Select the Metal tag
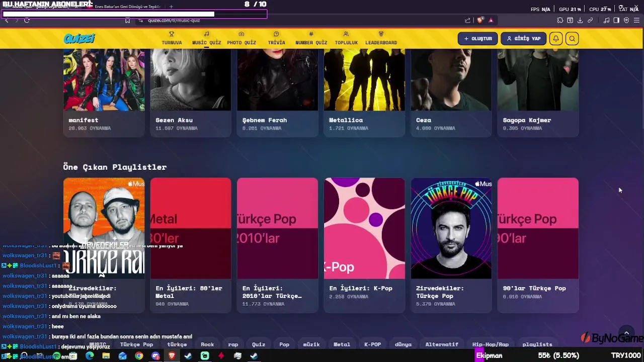 (x=342, y=344)
